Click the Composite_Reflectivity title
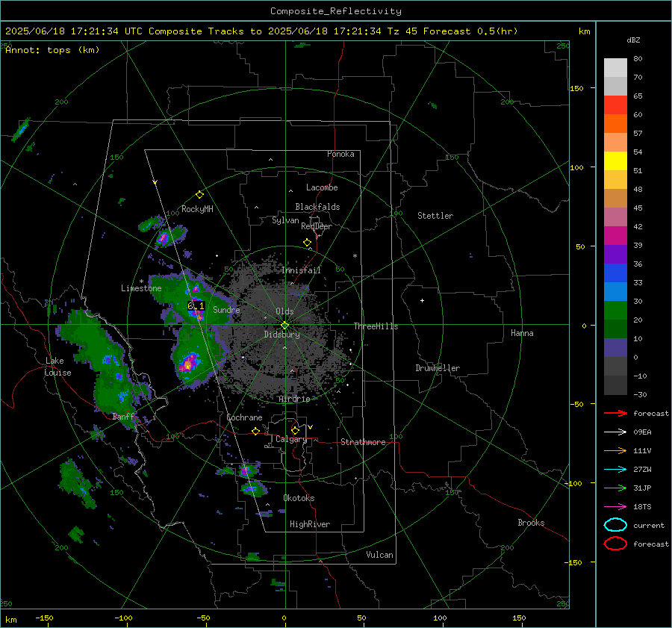 click(335, 11)
